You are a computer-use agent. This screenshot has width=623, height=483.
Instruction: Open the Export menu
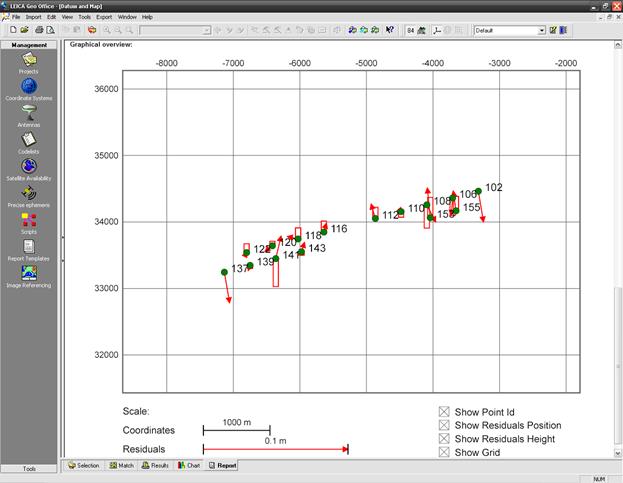(104, 17)
